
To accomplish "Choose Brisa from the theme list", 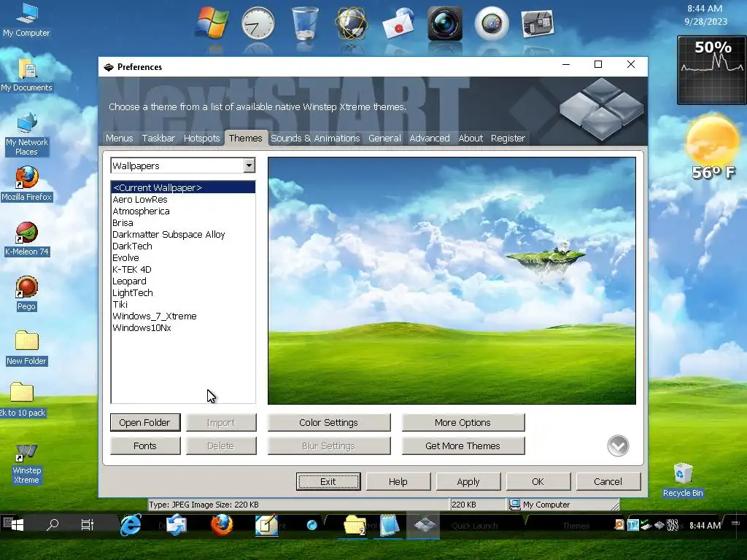I will tap(183, 223).
